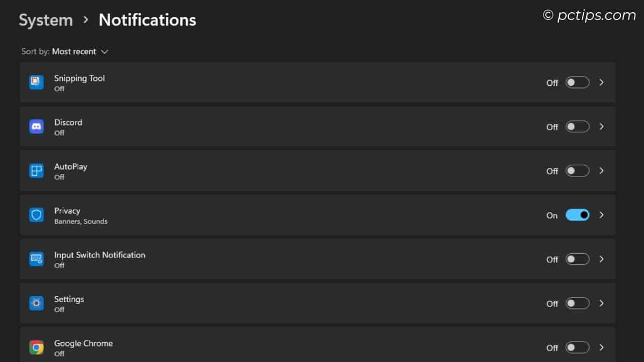Click the Google Chrome icon
This screenshot has height=362, width=644.
[x=36, y=347]
